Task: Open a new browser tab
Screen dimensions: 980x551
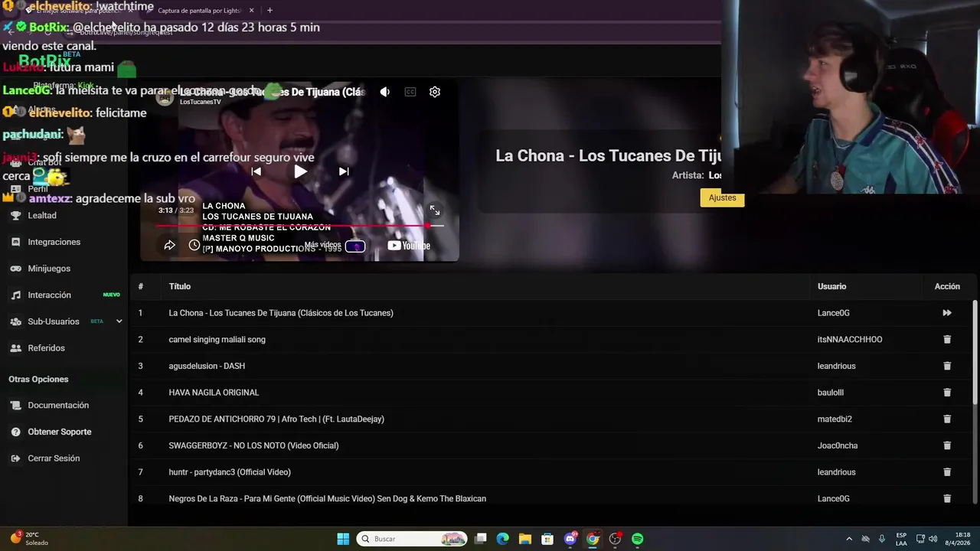Action: coord(269,11)
